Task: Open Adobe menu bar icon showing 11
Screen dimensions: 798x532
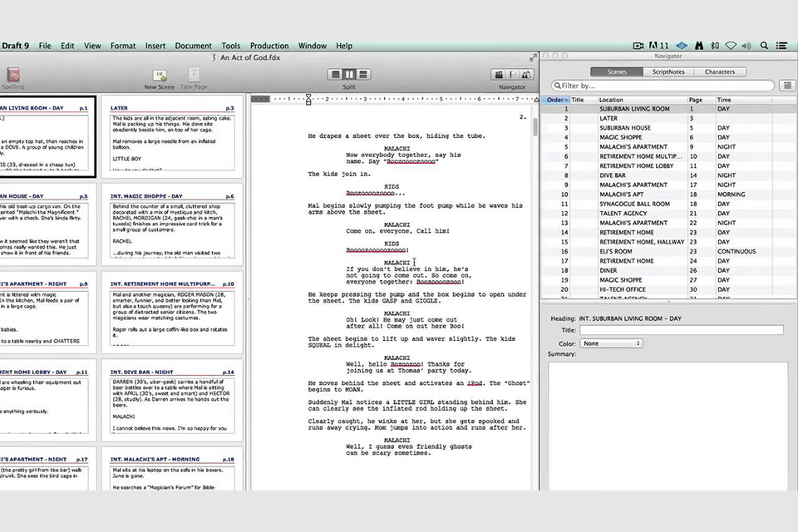Action: (658, 46)
